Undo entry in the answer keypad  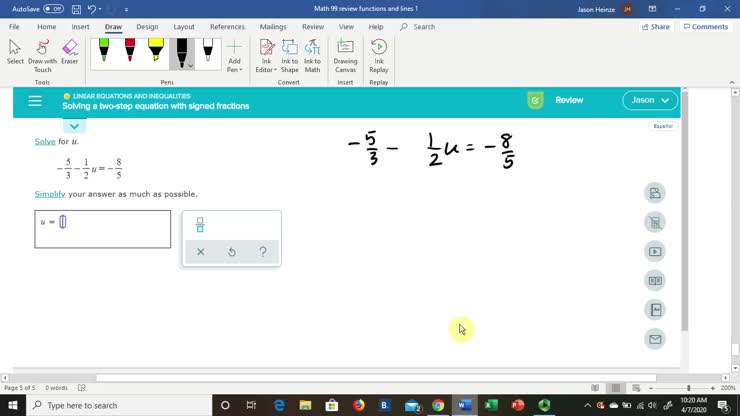click(232, 252)
